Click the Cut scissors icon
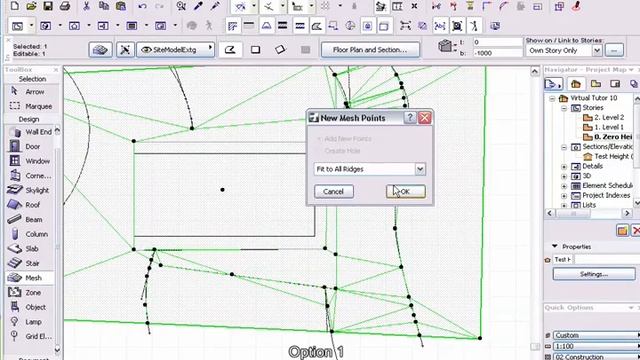Image resolution: width=640 pixels, height=360 pixels. point(86,6)
